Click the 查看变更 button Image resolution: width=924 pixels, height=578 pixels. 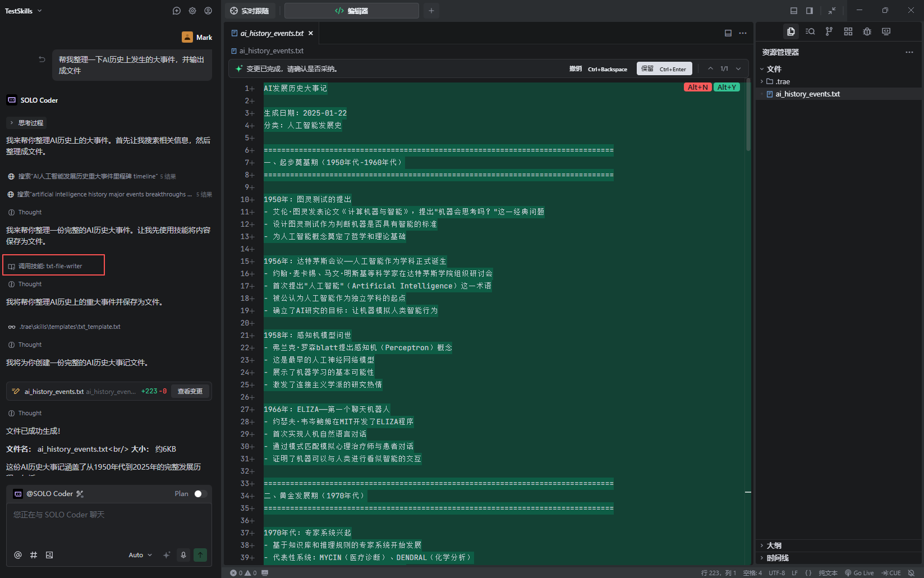point(190,391)
